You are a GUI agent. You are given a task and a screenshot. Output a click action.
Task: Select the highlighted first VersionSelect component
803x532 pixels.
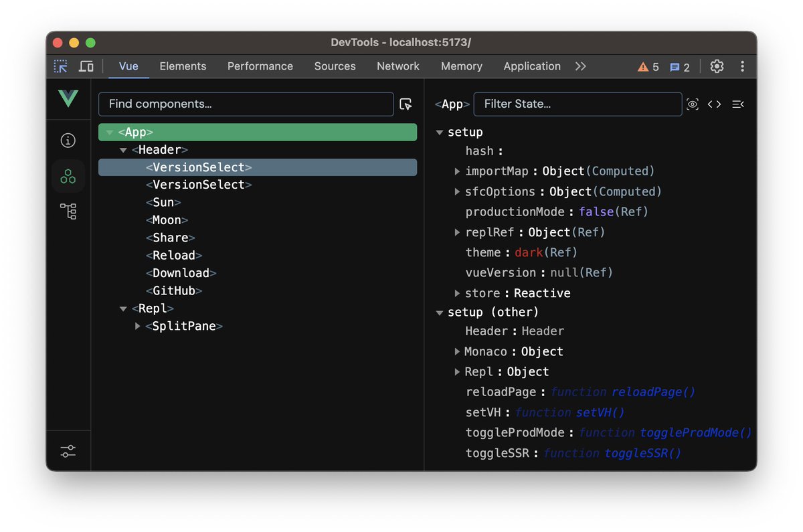click(258, 167)
